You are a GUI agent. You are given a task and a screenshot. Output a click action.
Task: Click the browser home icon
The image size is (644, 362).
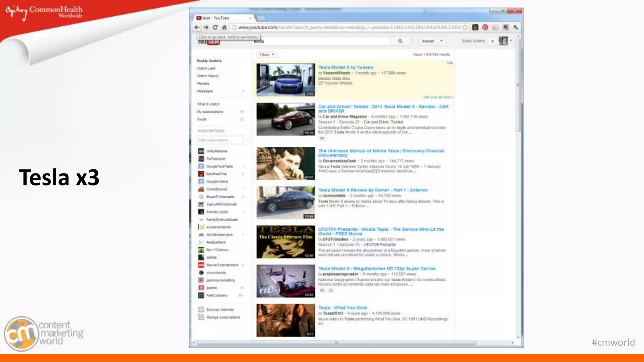tap(224, 27)
